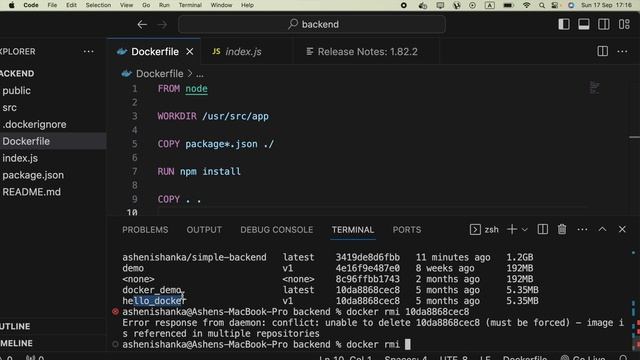The image size is (640, 360).
Task: Click the Dockerfile breadcrumb item
Action: (153, 74)
